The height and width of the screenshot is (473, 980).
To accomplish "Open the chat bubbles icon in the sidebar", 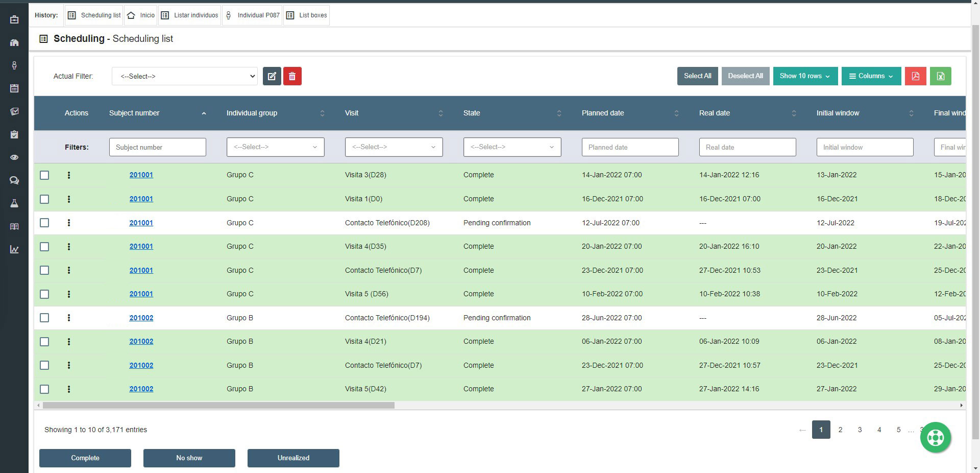I will point(14,180).
